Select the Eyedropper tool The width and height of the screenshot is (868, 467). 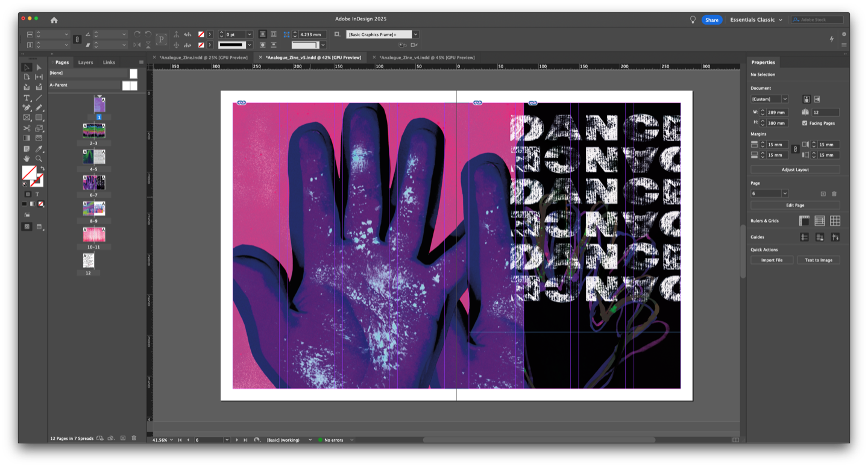pos(39,149)
